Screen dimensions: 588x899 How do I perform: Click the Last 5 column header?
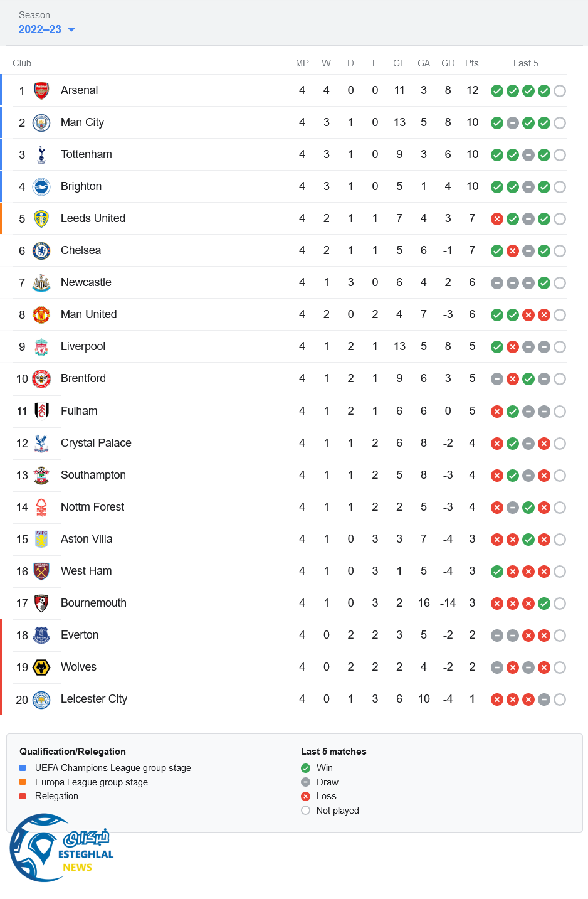[x=525, y=63]
